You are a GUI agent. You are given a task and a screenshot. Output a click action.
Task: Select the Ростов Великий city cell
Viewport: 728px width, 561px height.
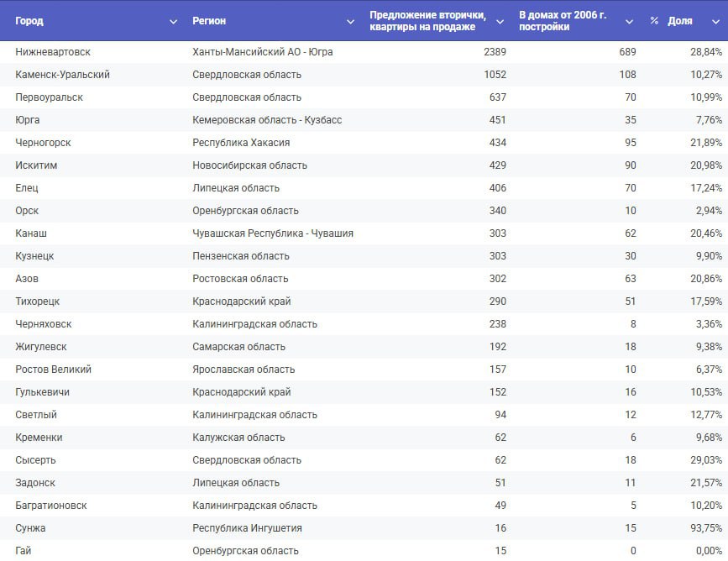[x=53, y=370]
